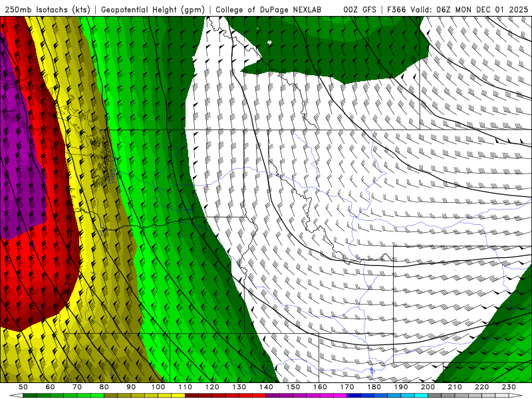The image size is (532, 399).
Task: Click the legend label "190"
Action: pos(401,387)
